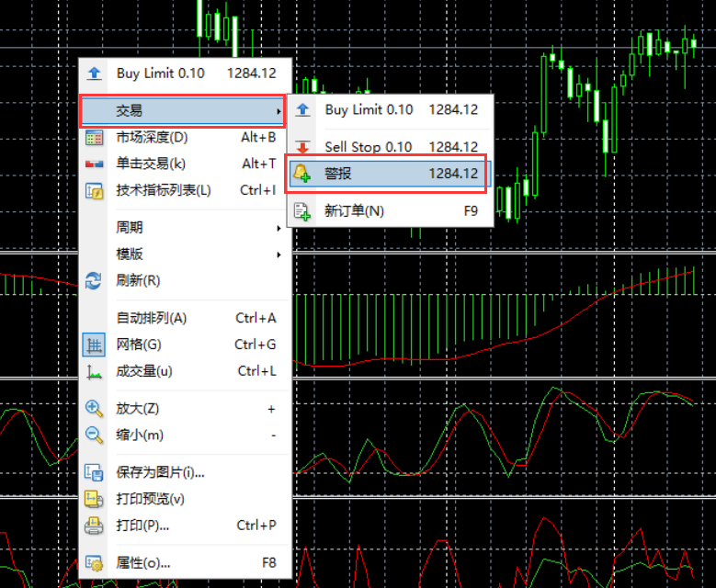Click the Buy Limit up-arrow icon in main menu
716x588 pixels.
(x=94, y=73)
